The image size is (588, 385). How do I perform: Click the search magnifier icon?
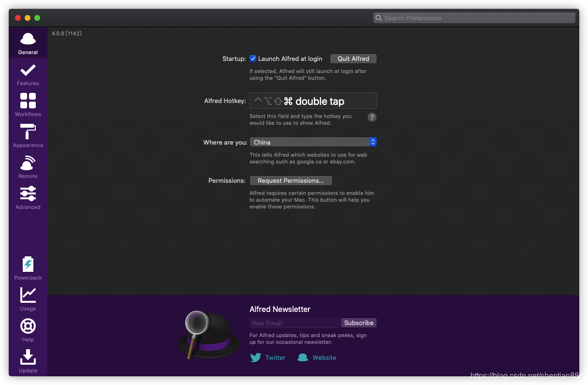(x=379, y=18)
